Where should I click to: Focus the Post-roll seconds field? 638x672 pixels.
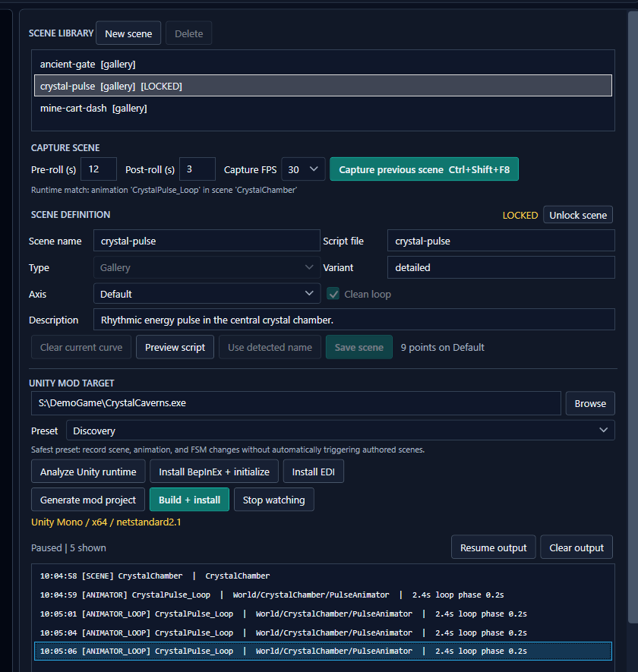click(x=197, y=169)
